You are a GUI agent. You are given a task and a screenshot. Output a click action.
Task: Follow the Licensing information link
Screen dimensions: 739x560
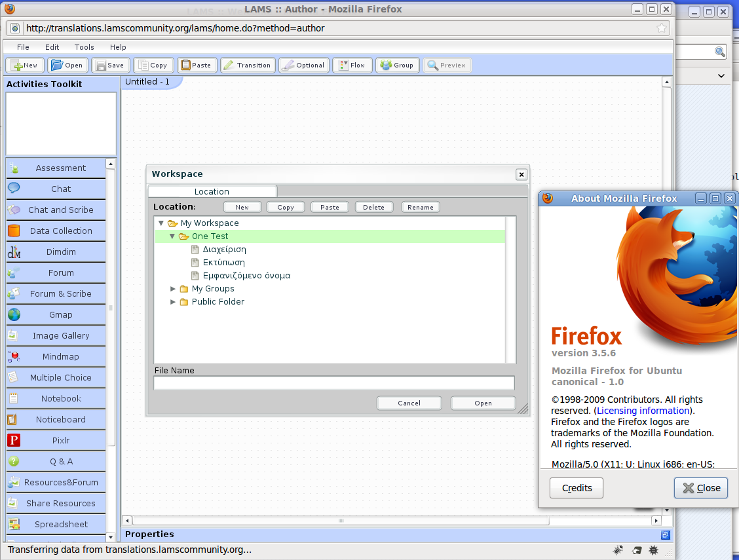pyautogui.click(x=643, y=411)
